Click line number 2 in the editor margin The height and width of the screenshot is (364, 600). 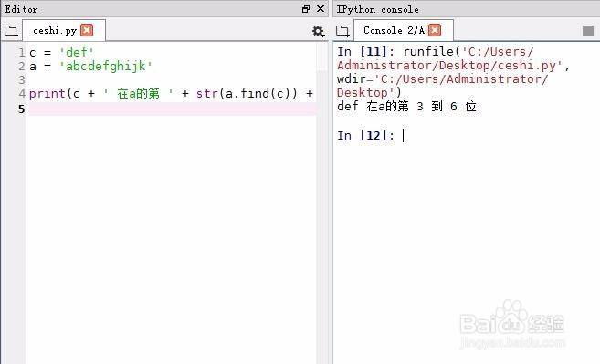click(21, 67)
